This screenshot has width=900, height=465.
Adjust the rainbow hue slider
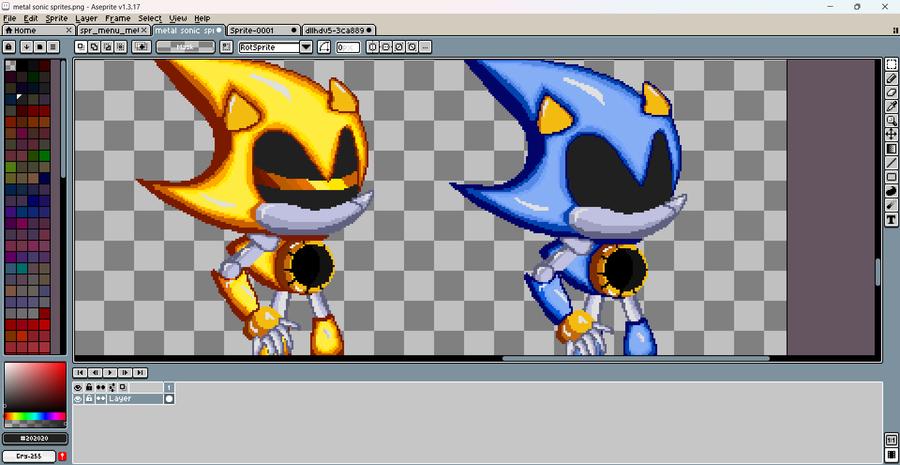(36, 416)
